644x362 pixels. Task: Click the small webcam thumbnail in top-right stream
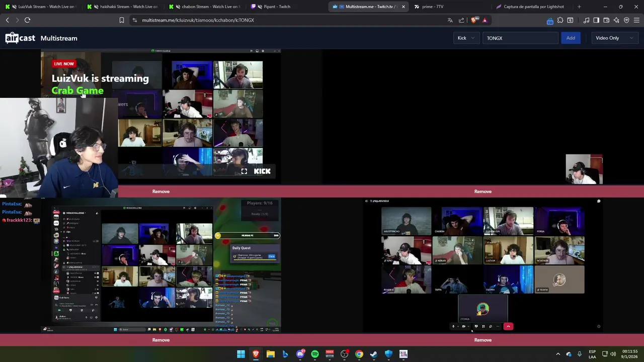pos(584,169)
